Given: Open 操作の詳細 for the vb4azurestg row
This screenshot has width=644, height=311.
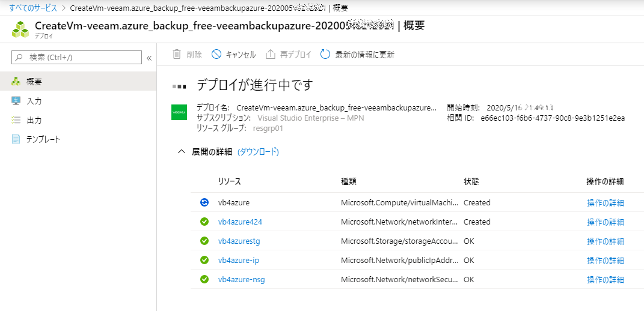Looking at the screenshot, I should [x=606, y=241].
